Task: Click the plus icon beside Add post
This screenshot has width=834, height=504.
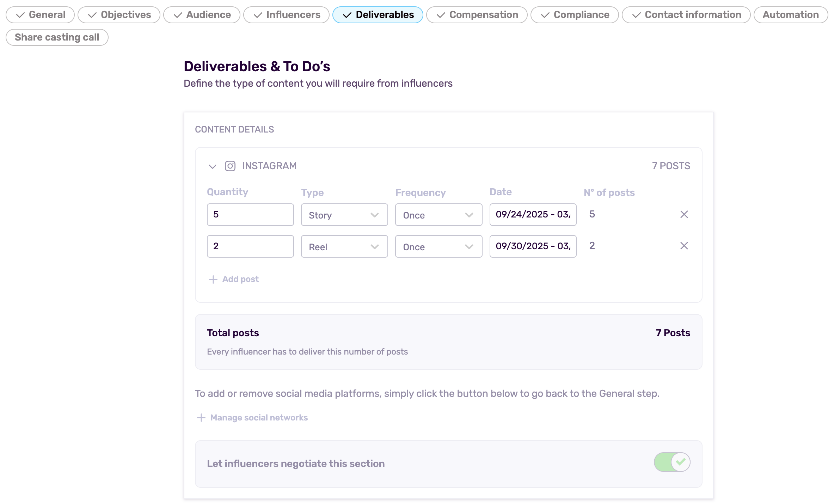Action: [x=213, y=279]
